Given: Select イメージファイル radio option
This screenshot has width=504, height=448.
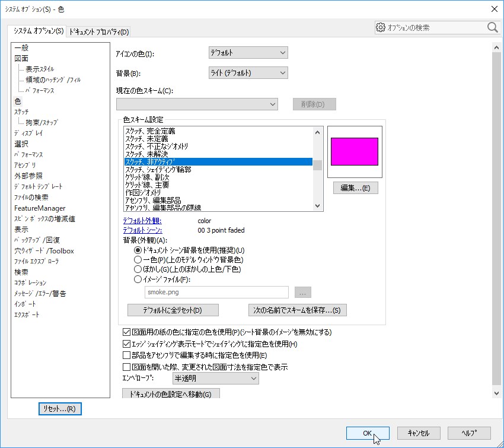Looking at the screenshot, I should [x=138, y=279].
